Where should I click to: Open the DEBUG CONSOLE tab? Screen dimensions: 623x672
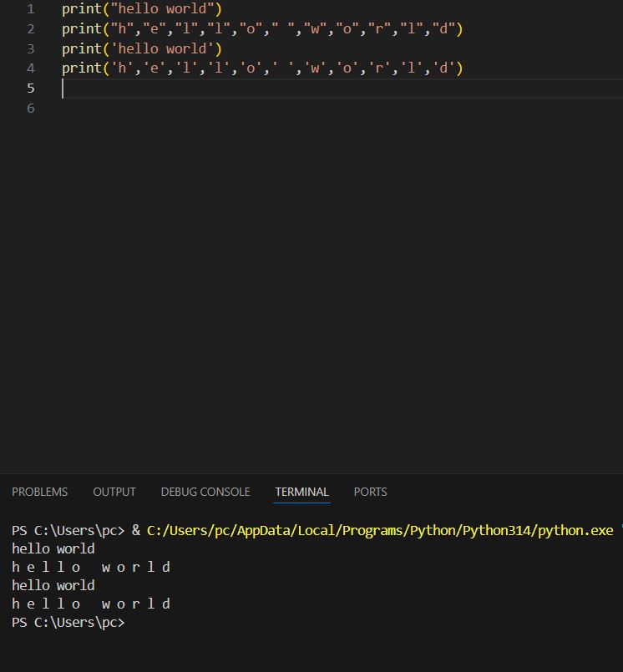tap(205, 492)
